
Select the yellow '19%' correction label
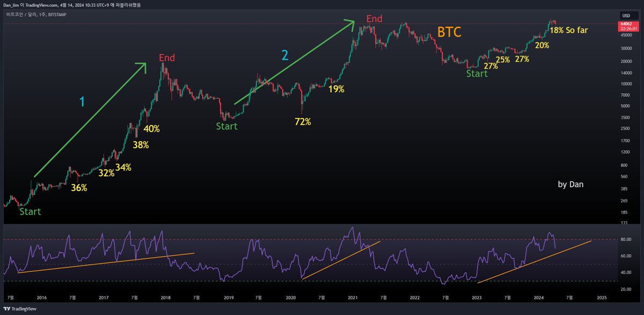tap(336, 89)
